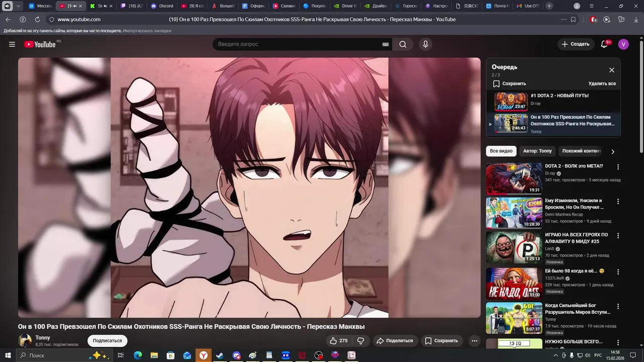
Task: Click the Подписаться subscribe button
Action: 107,341
